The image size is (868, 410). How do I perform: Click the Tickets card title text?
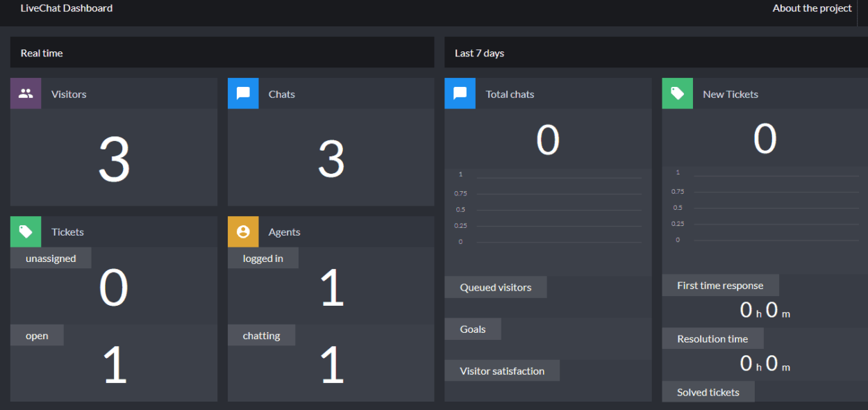[x=67, y=232]
